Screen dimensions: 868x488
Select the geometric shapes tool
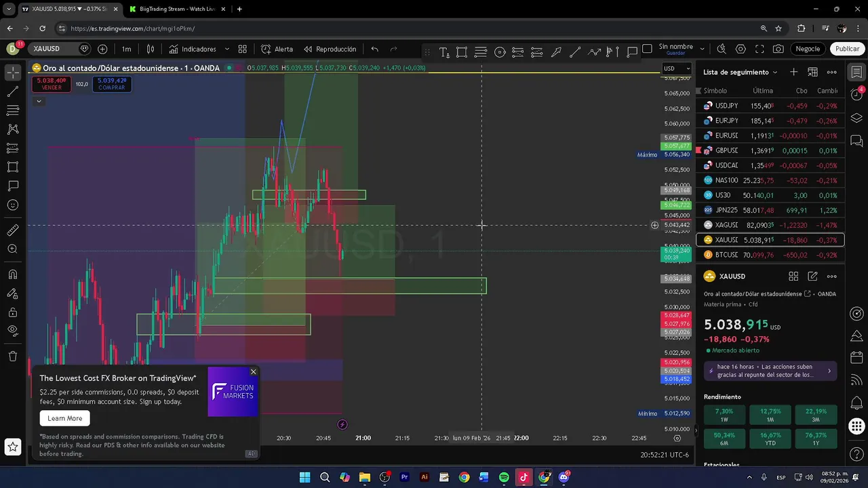click(13, 167)
